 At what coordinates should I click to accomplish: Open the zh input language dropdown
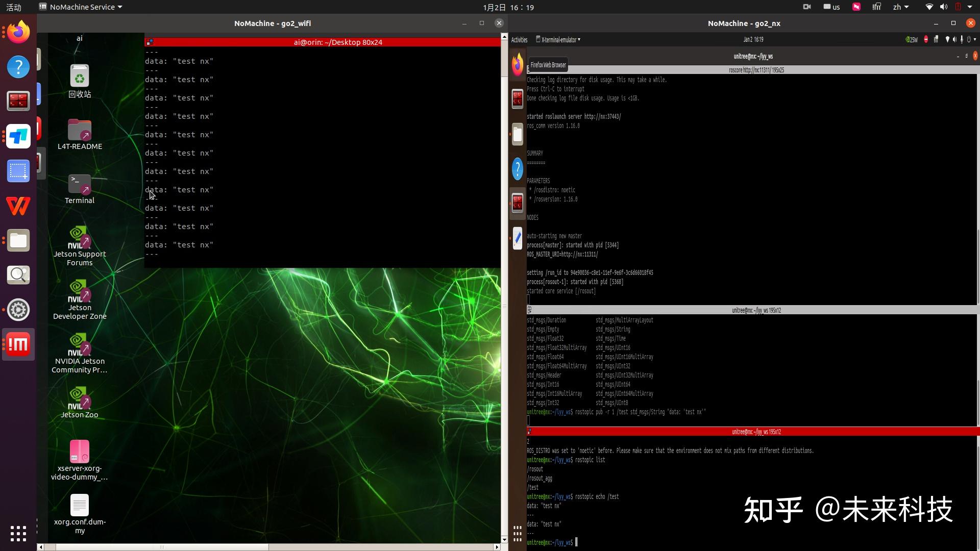(900, 7)
